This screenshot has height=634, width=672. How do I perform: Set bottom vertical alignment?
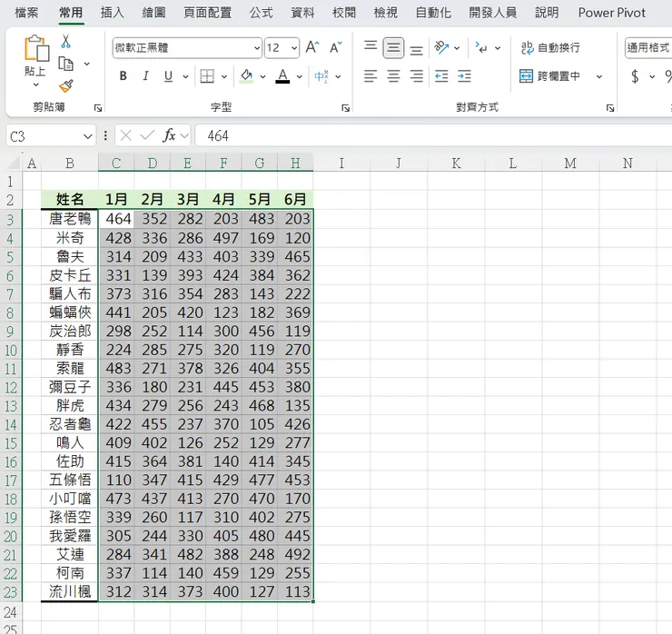point(417,48)
